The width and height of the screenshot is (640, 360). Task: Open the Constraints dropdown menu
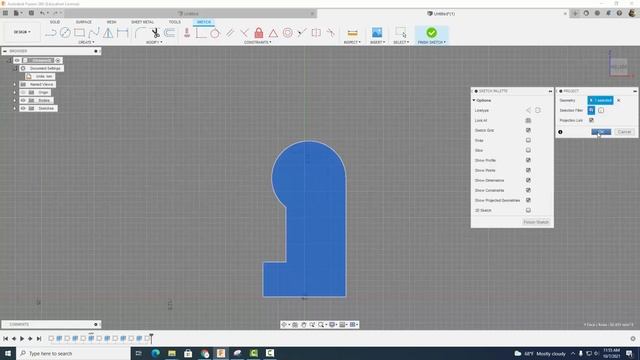(258, 42)
